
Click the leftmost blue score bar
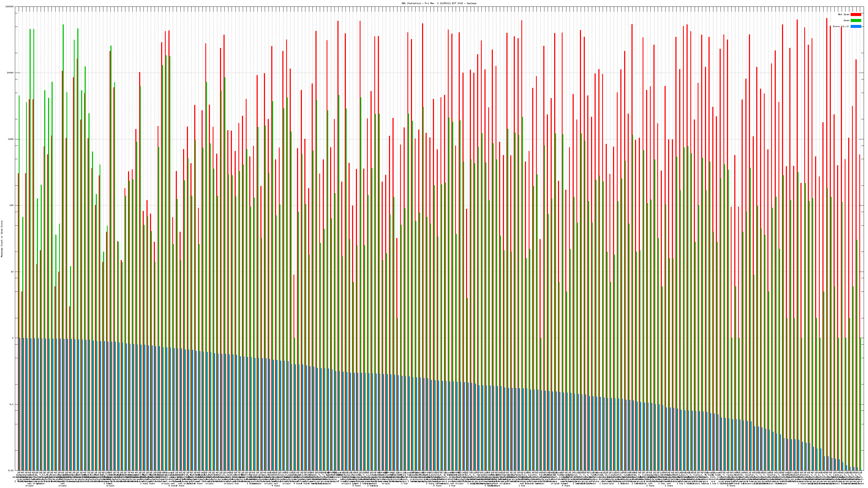(x=20, y=404)
